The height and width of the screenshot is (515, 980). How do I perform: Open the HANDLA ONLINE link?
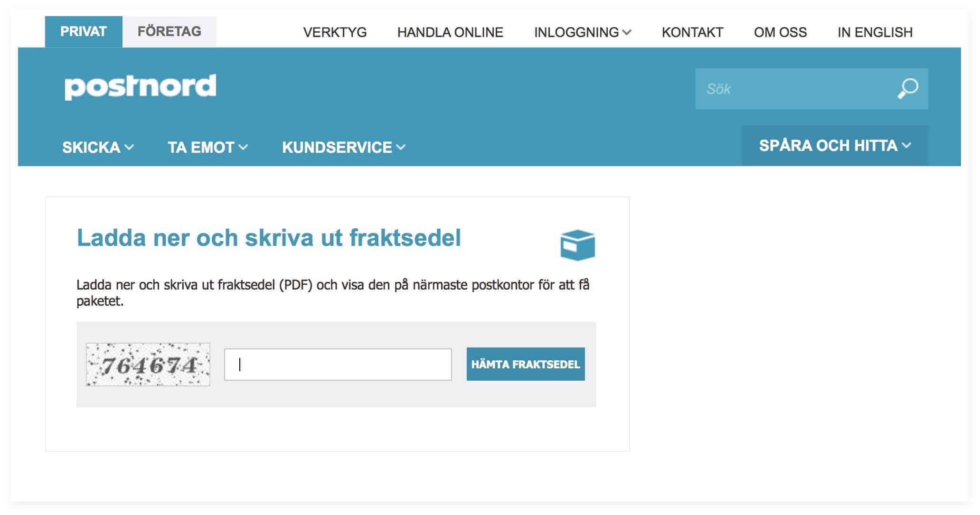[x=450, y=32]
